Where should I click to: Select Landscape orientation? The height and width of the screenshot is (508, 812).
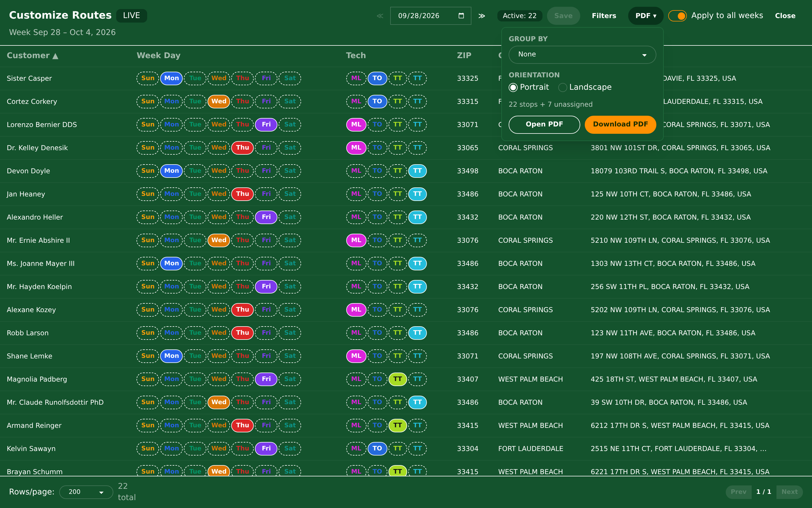click(x=562, y=87)
